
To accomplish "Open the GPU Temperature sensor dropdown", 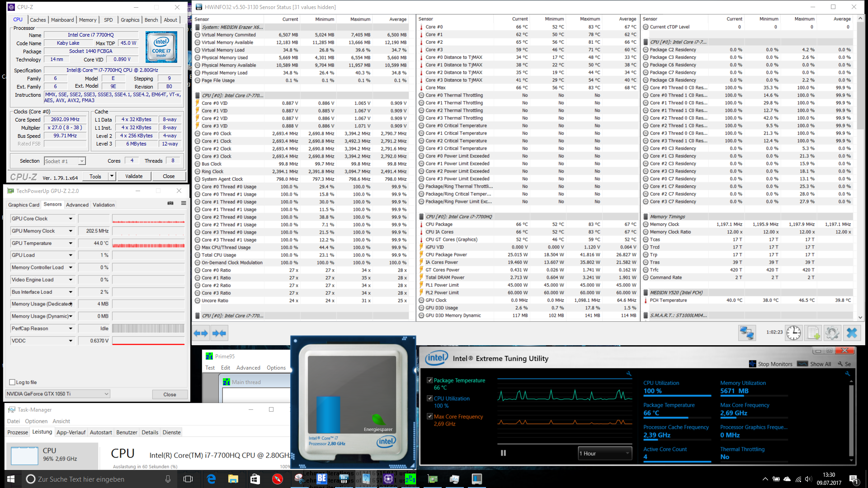I will click(x=71, y=243).
